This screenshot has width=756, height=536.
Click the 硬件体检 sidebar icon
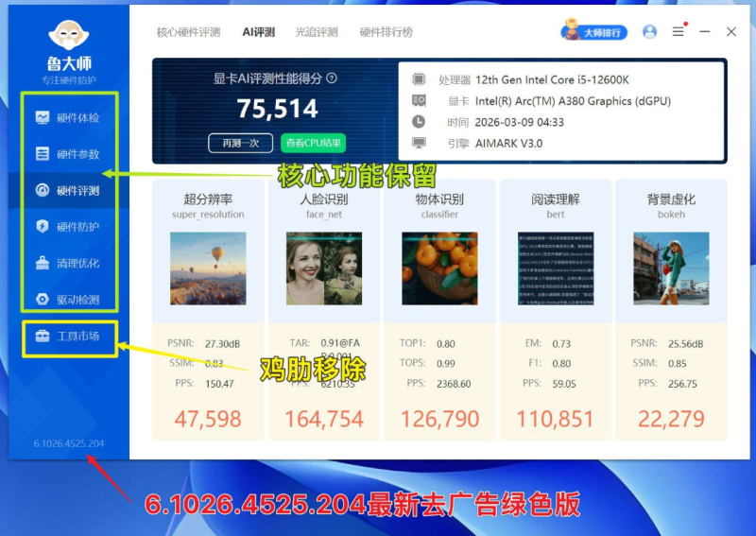pyautogui.click(x=43, y=118)
